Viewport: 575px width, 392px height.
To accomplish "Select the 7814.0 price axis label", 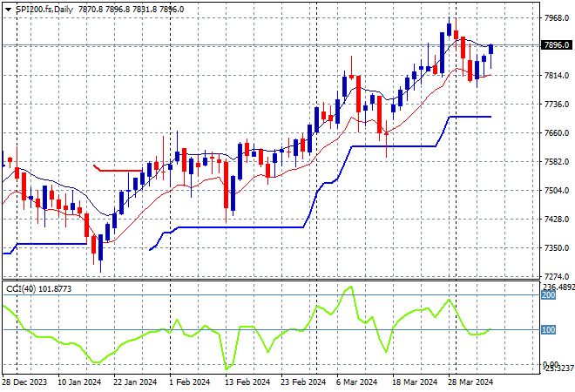I will point(557,76).
